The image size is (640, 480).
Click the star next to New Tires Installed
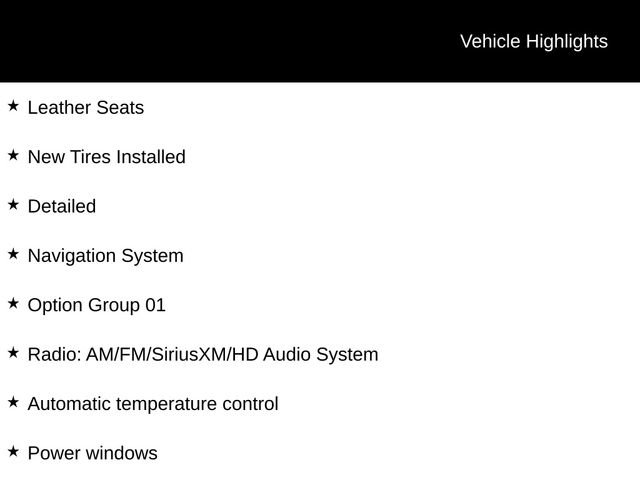click(13, 155)
